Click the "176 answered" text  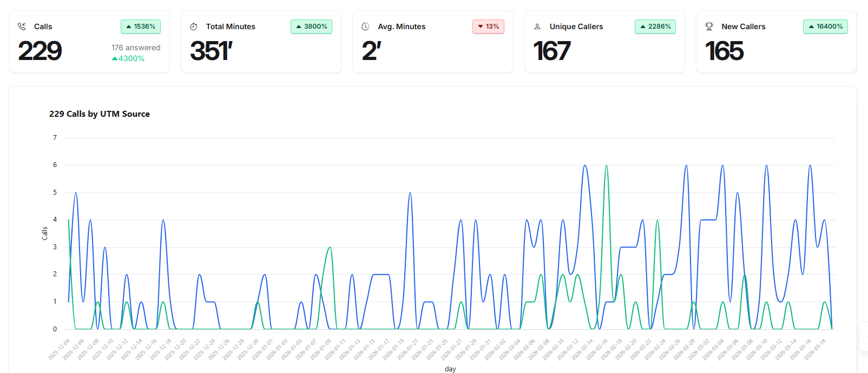pos(136,48)
